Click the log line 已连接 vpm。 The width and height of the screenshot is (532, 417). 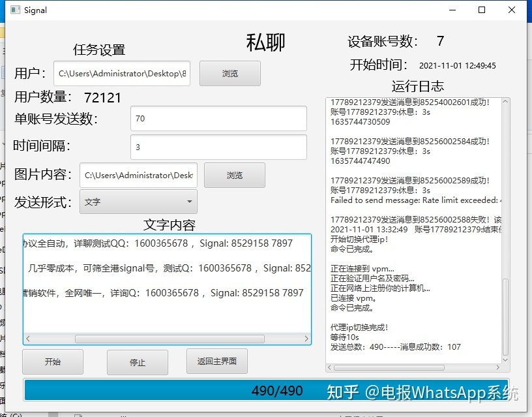(x=353, y=298)
